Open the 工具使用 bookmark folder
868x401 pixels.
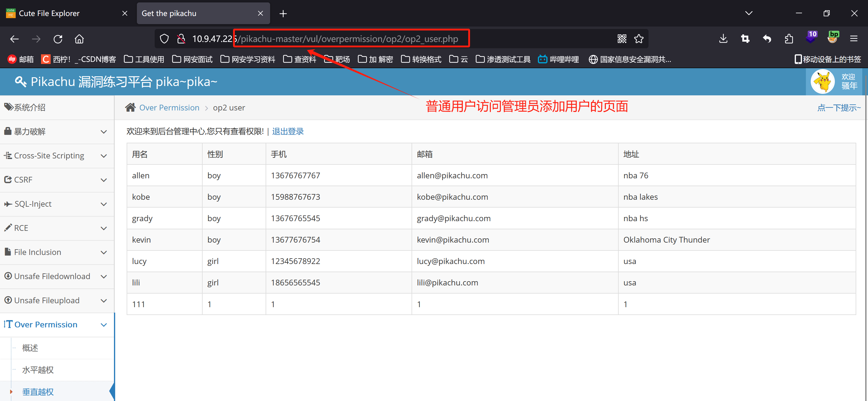coord(144,59)
